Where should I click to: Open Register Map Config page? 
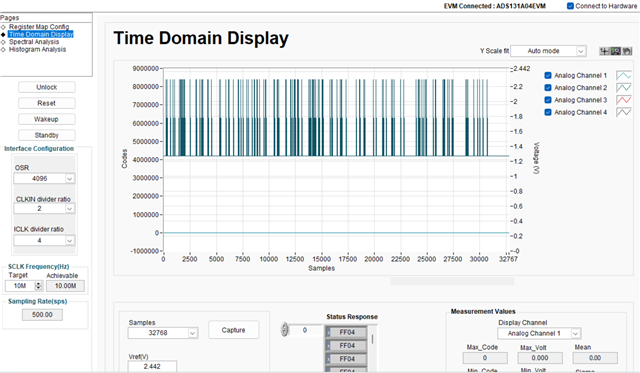pyautogui.click(x=39, y=27)
